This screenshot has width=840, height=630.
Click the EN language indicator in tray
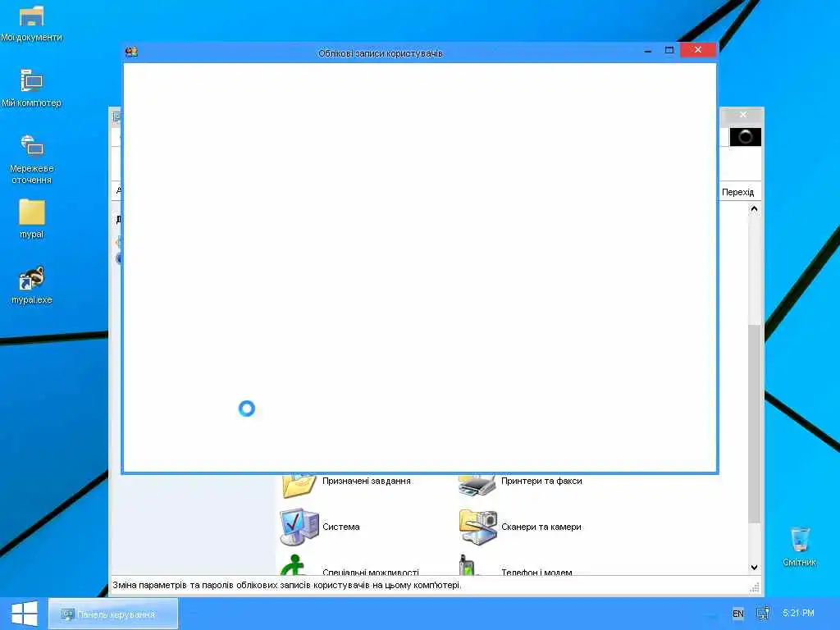click(737, 614)
